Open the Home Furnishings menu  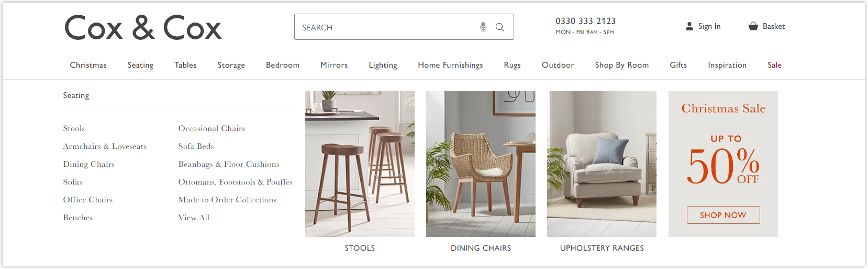(x=450, y=65)
